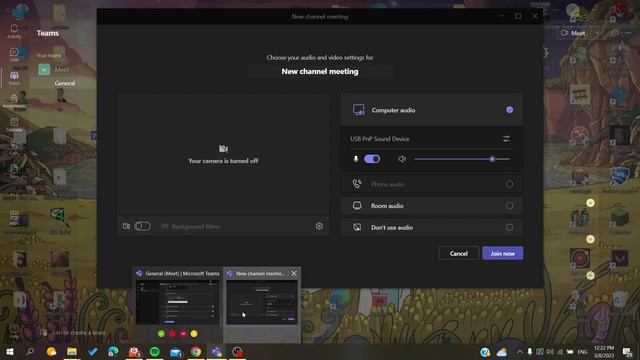640x360 pixels.
Task: Click the microphone icon beside the mic toggle
Action: tap(356, 159)
